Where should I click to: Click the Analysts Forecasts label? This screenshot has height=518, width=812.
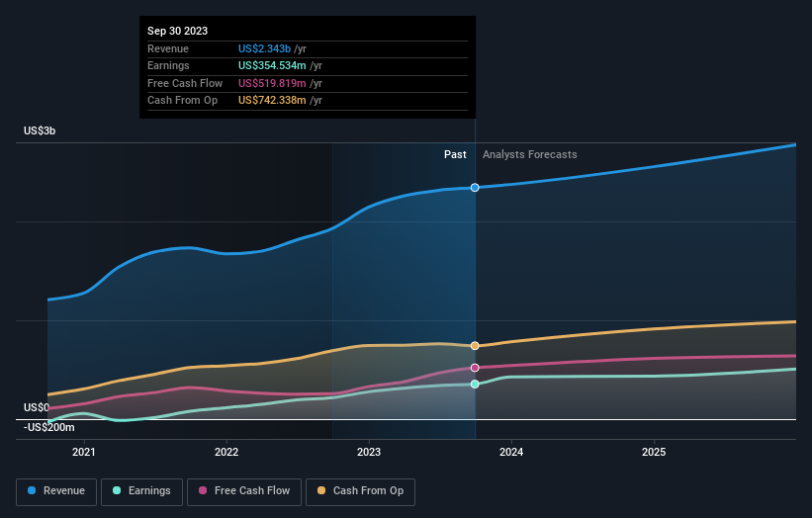coord(530,154)
